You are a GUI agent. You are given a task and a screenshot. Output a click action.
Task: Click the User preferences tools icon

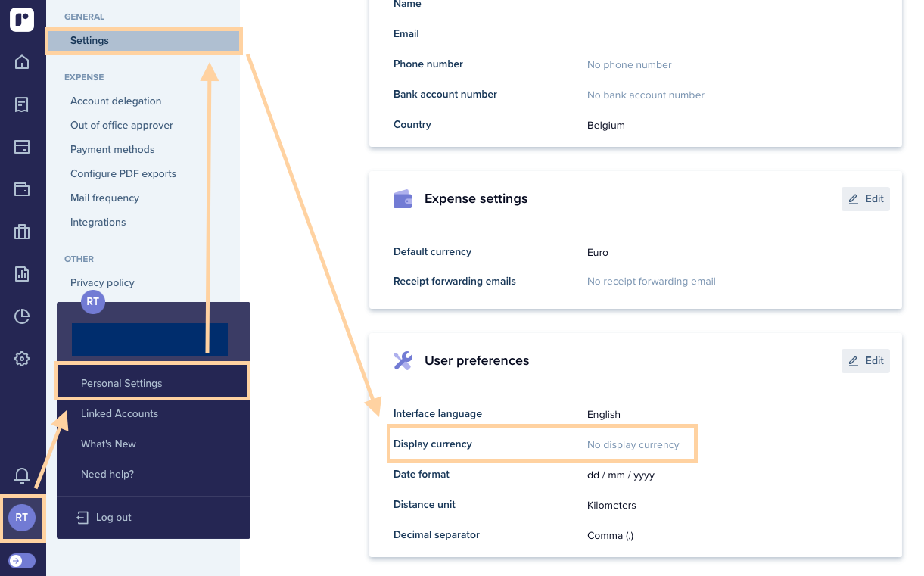[x=403, y=361]
